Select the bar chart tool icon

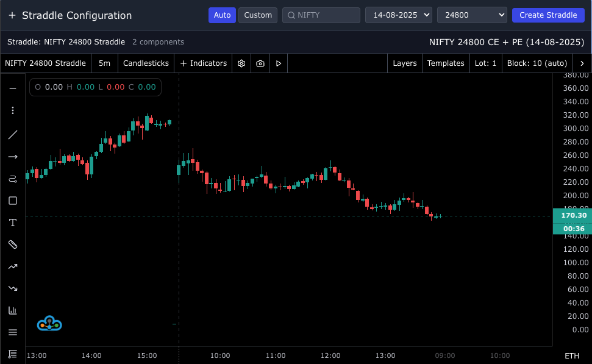coord(13,310)
